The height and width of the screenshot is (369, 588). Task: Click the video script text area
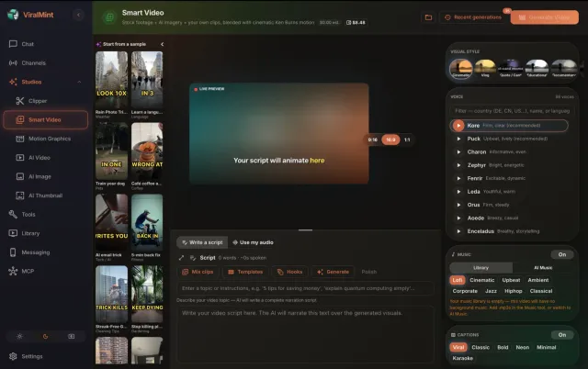pyautogui.click(x=305, y=334)
